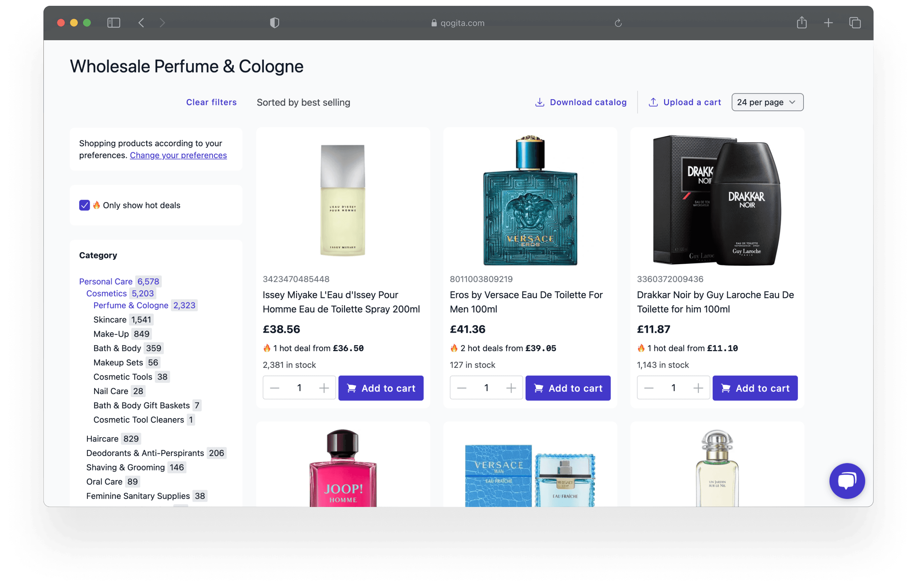Toggle the Safari sidebar icon
The width and height of the screenshot is (917, 588).
(114, 23)
